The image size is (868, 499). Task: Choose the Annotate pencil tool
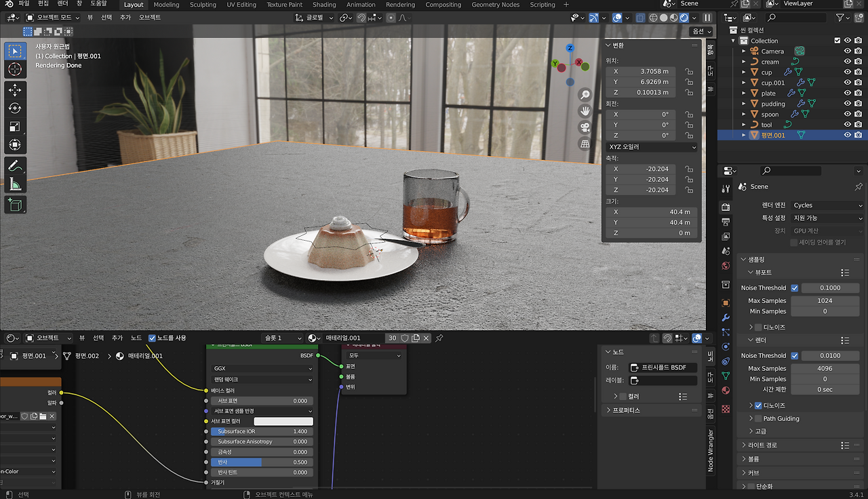(15, 165)
